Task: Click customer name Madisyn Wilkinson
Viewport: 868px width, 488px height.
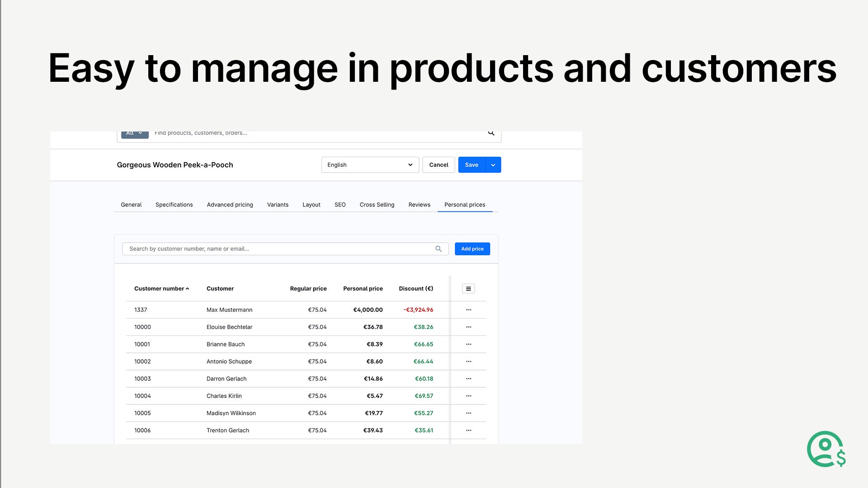Action: point(231,413)
